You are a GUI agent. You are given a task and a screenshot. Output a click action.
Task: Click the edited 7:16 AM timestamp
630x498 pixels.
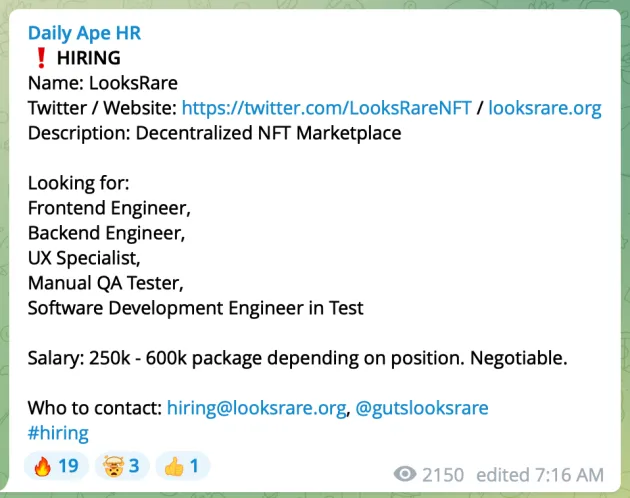(x=540, y=475)
